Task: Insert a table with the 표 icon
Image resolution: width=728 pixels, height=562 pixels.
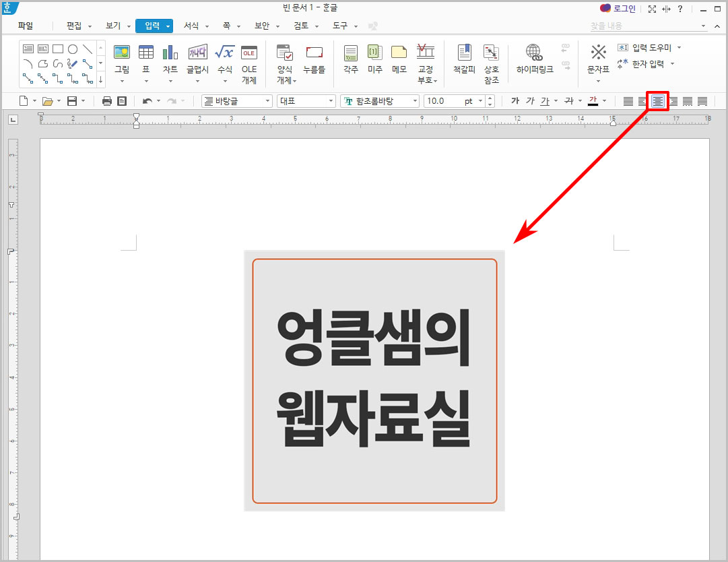Action: pyautogui.click(x=145, y=54)
